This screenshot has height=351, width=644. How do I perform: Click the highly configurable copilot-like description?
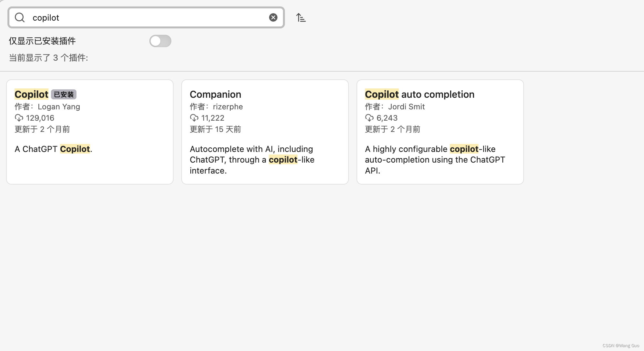[x=434, y=160]
